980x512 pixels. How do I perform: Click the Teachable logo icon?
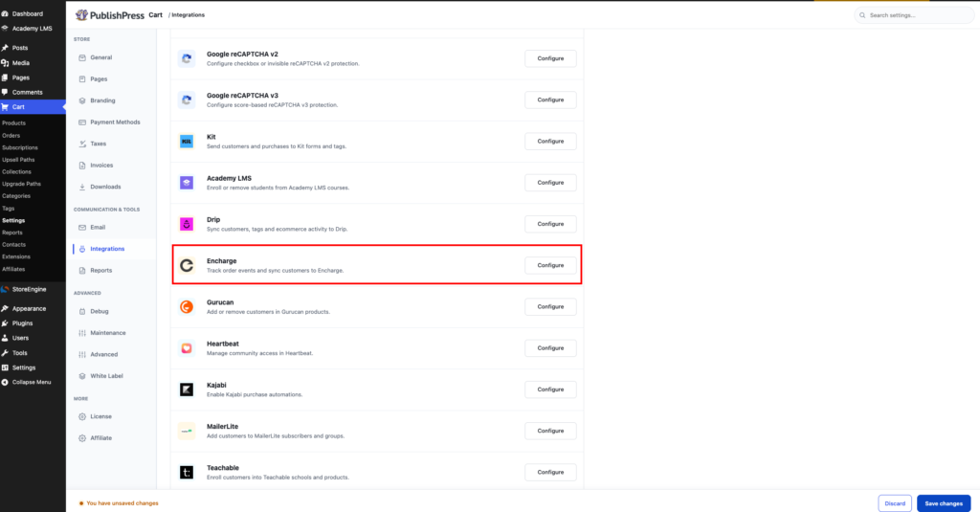[x=187, y=472]
